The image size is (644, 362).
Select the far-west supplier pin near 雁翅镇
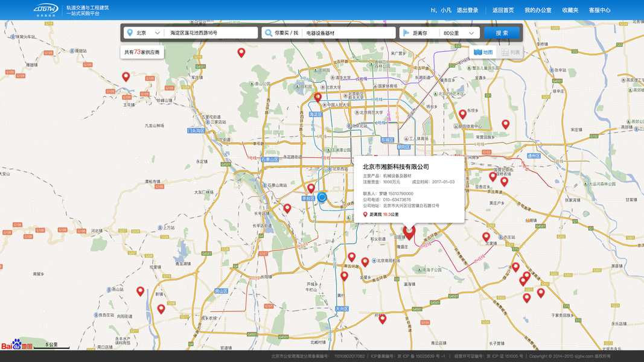126,77
